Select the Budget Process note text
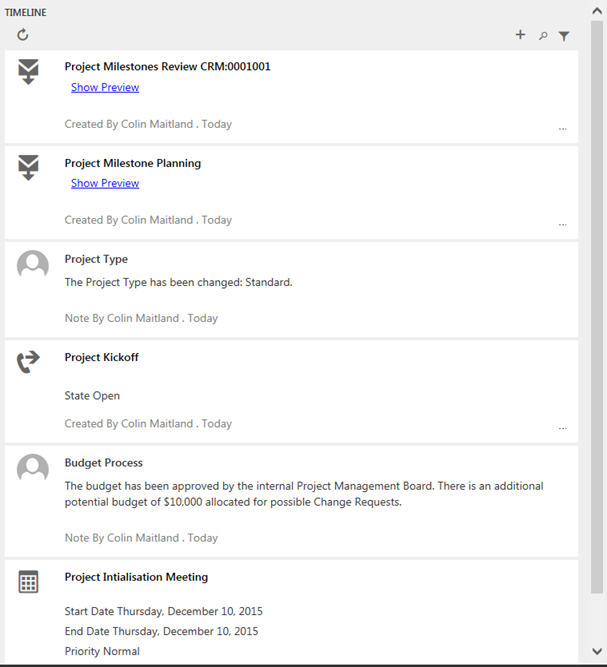This screenshot has height=667, width=607. pos(304,494)
